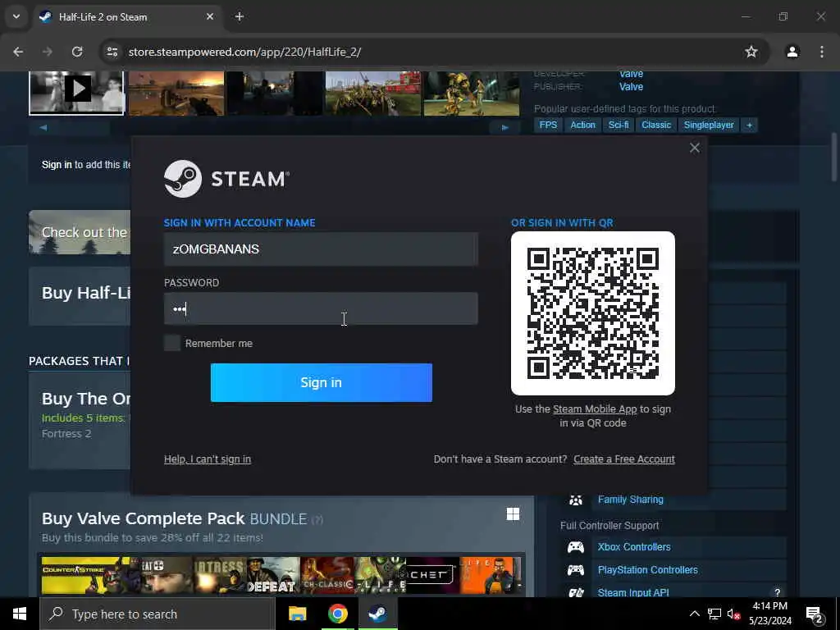The height and width of the screenshot is (630, 840).
Task: Open the Sci-fi tag
Action: [619, 125]
